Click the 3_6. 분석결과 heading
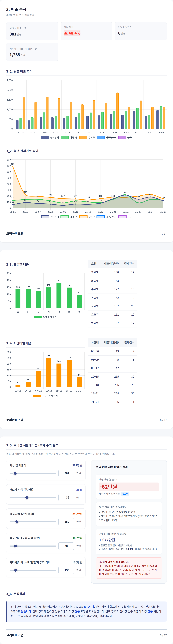173x644 pixels. [15, 594]
